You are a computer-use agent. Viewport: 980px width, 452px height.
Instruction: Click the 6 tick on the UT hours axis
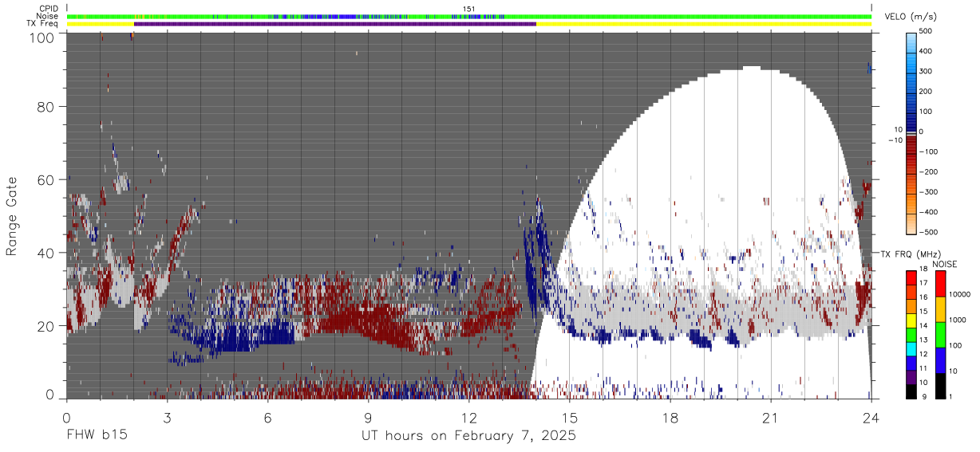267,418
